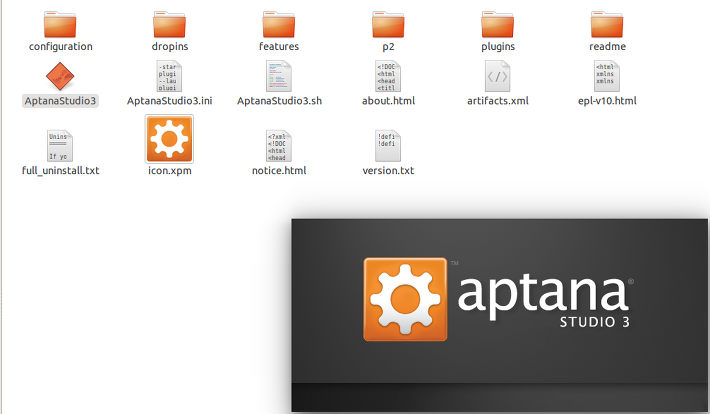Click the "readme" folder name label
The width and height of the screenshot is (710, 414).
click(x=608, y=46)
